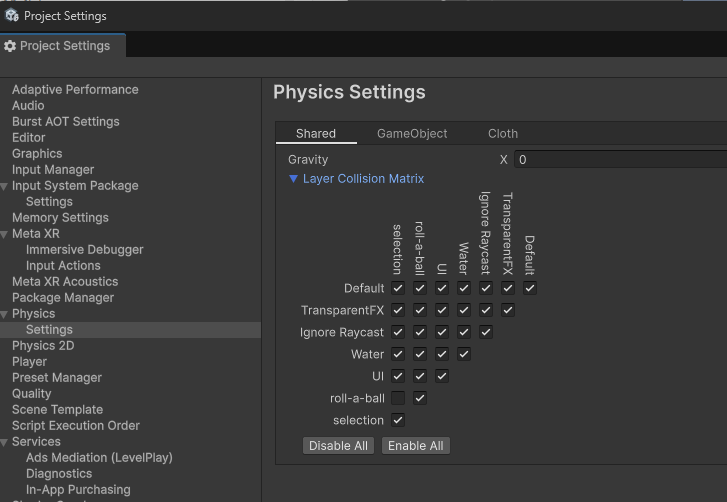Open Meta XR Acoustics settings
The width and height of the screenshot is (727, 502).
pos(65,281)
